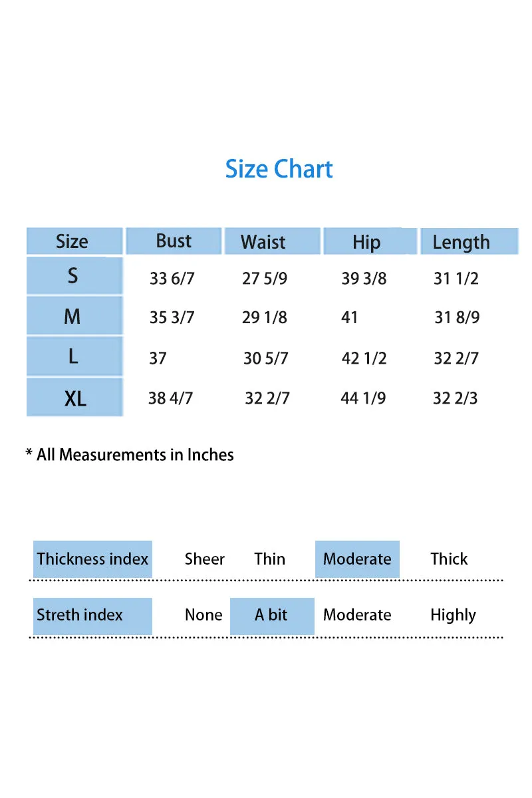Select the Size column header
Screen dimensions: 532x798
pyautogui.click(x=74, y=241)
